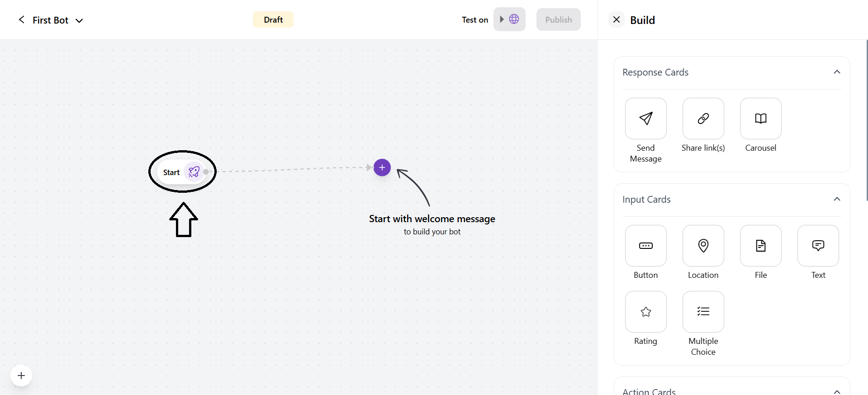Add a Share link(s) card
This screenshot has width=868, height=395.
pyautogui.click(x=702, y=119)
